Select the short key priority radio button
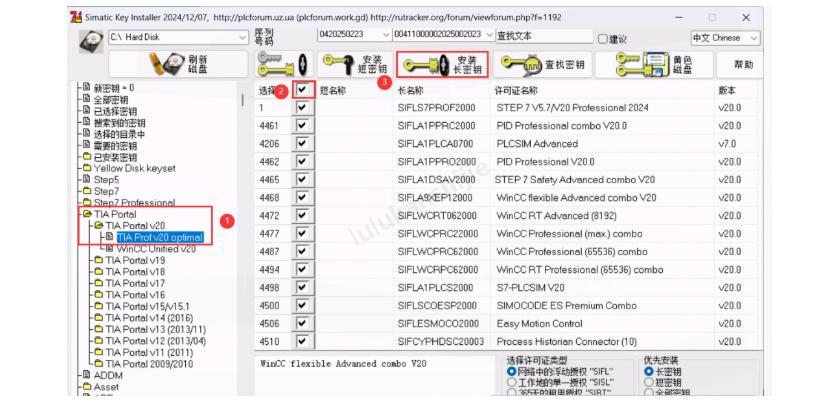 (x=649, y=383)
